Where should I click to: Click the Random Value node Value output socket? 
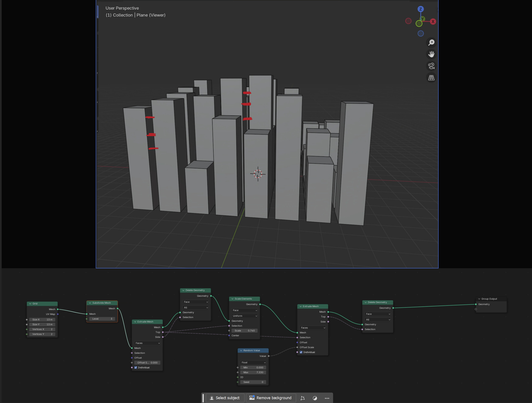(269, 356)
